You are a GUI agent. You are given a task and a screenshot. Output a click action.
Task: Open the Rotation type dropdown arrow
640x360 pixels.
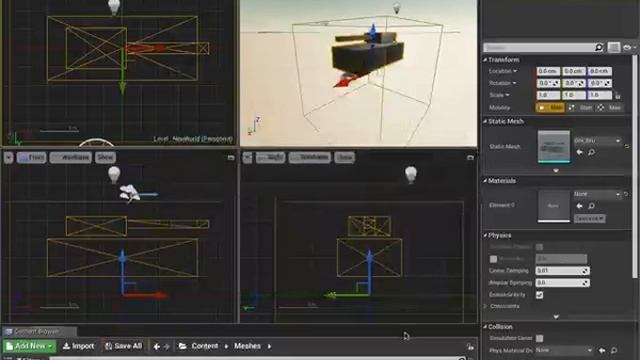(x=514, y=83)
